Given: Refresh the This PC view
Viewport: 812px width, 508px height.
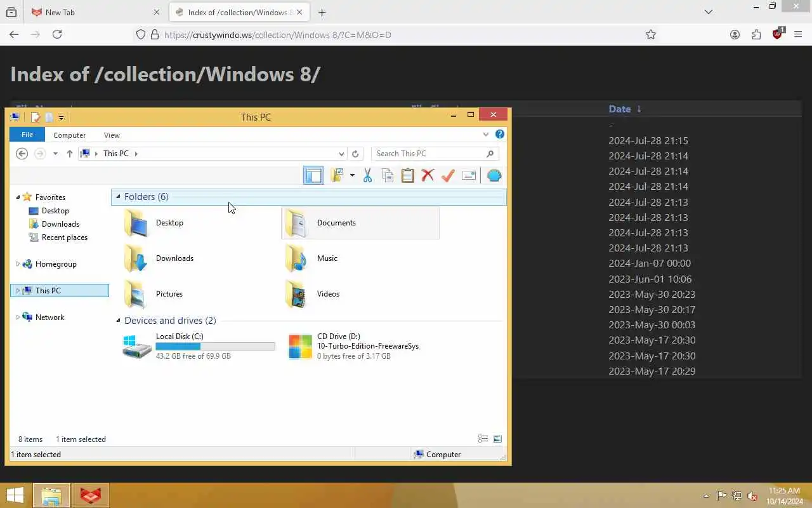Looking at the screenshot, I should (355, 154).
